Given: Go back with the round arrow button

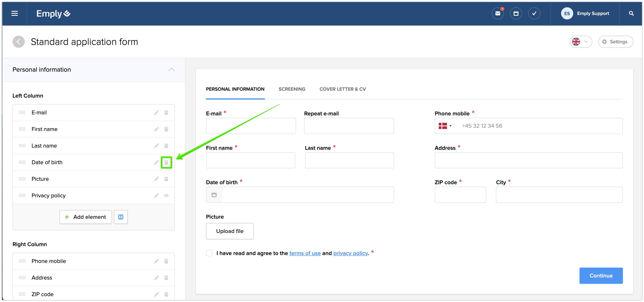Looking at the screenshot, I should [x=19, y=42].
